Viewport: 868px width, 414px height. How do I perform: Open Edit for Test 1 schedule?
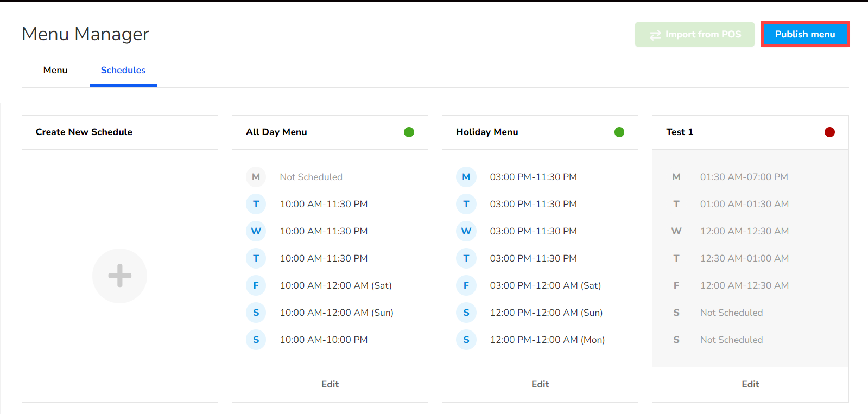[x=750, y=384]
